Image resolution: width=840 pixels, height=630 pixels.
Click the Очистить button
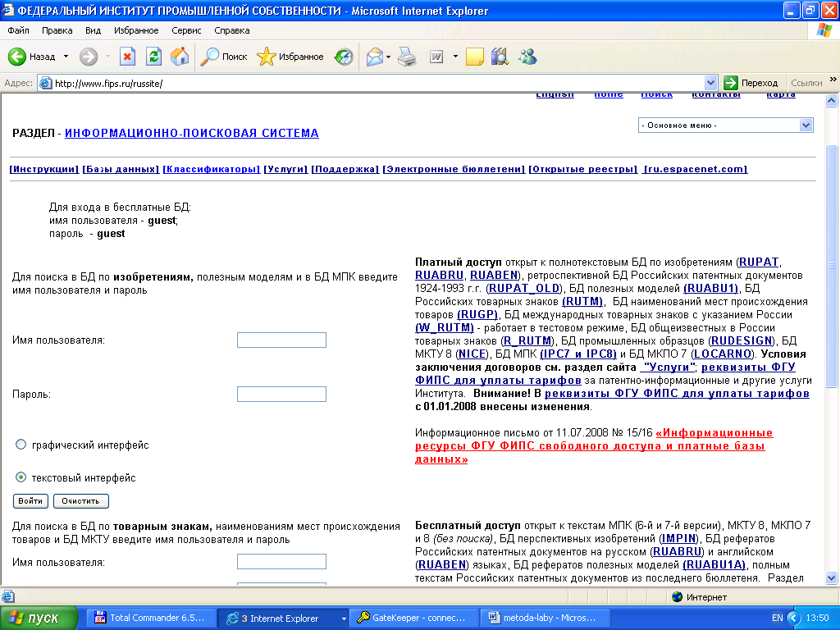(x=81, y=501)
